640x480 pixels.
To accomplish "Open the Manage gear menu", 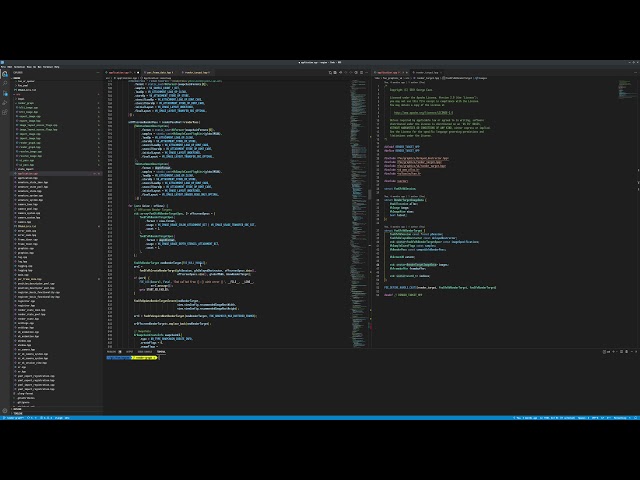I will click(5, 411).
